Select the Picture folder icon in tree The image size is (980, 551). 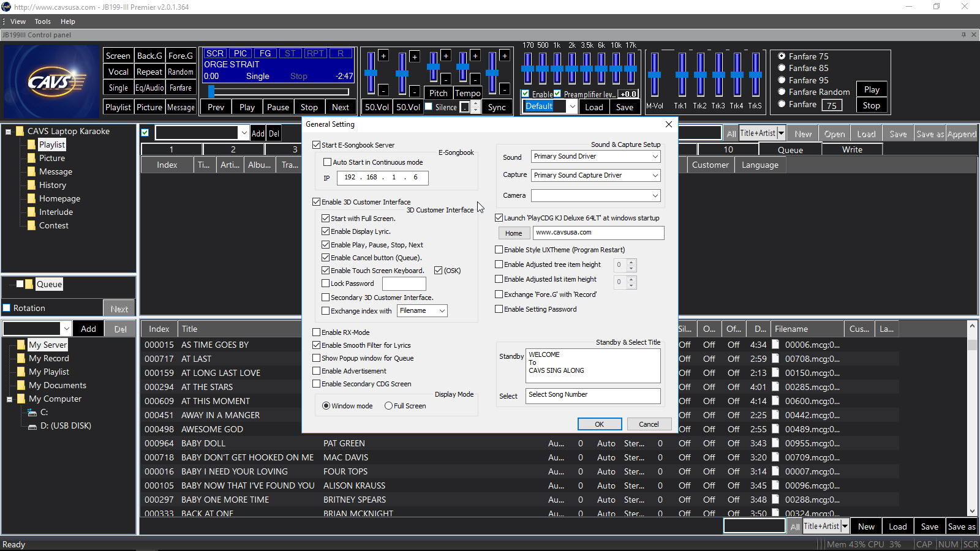pos(31,158)
